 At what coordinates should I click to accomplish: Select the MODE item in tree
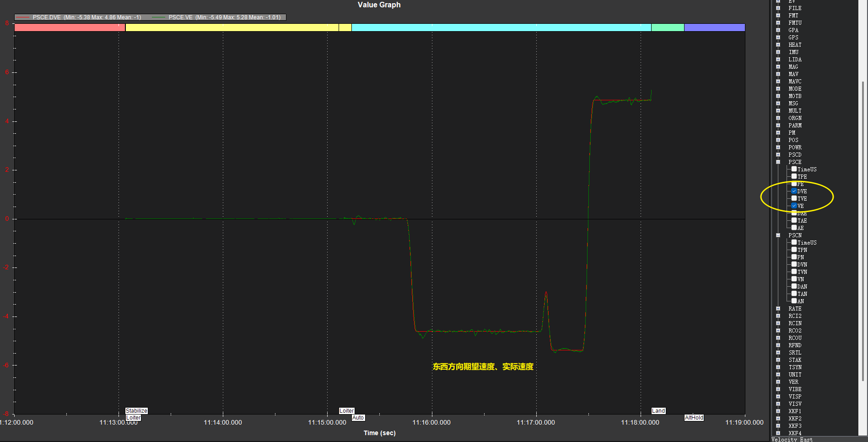pyautogui.click(x=795, y=88)
